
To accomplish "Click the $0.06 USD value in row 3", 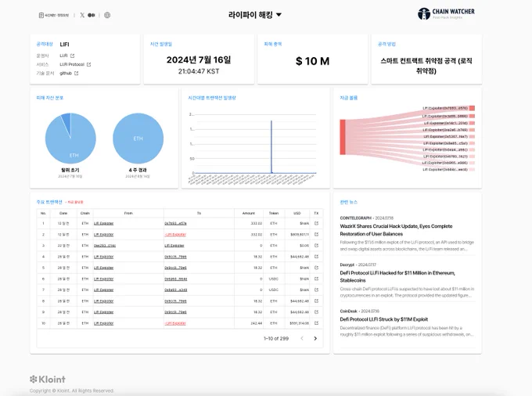I will tap(304, 245).
